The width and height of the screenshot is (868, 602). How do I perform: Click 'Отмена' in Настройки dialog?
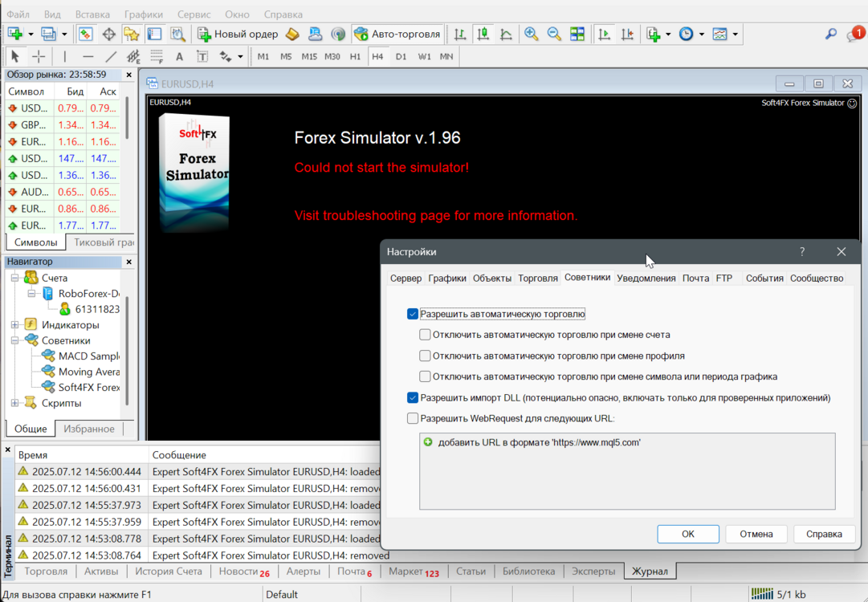[x=756, y=534]
